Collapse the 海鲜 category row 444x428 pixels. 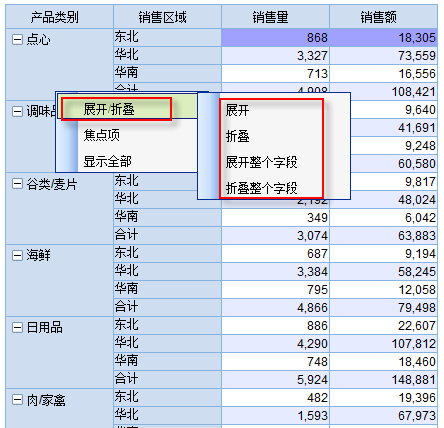click(x=17, y=256)
